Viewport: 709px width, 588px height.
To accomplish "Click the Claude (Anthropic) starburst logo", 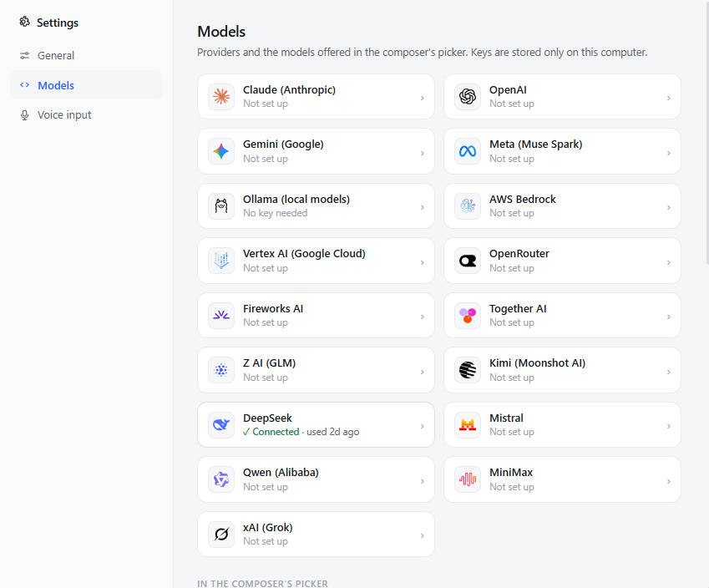I will [x=221, y=96].
